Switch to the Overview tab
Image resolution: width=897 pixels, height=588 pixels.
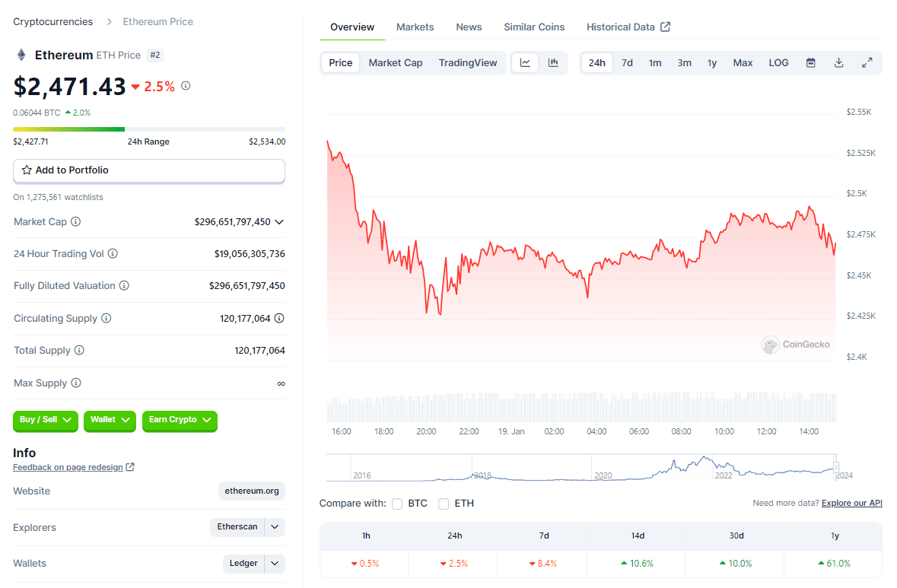pyautogui.click(x=352, y=27)
